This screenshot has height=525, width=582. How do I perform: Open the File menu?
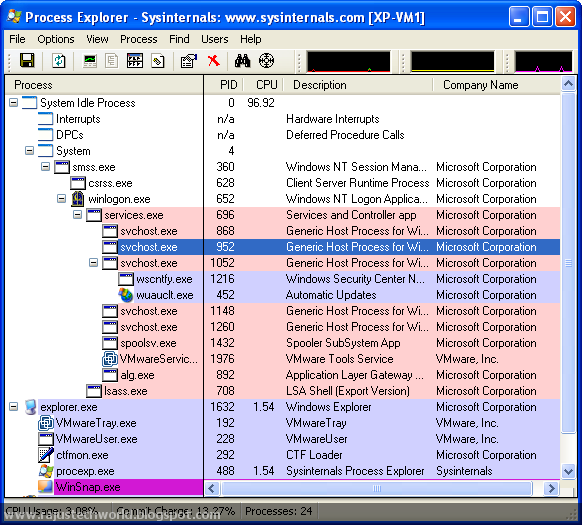[x=17, y=39]
